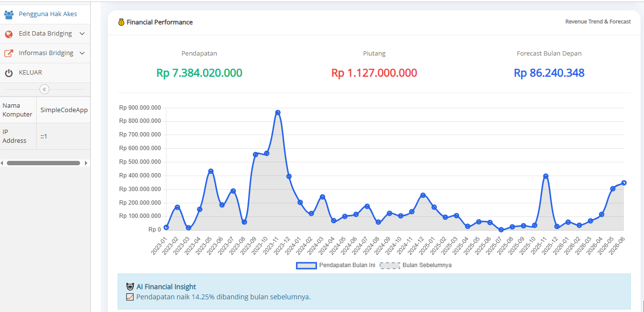Click the Rp 1.127.000.000 Piutang value
The height and width of the screenshot is (312, 644).
click(x=374, y=73)
